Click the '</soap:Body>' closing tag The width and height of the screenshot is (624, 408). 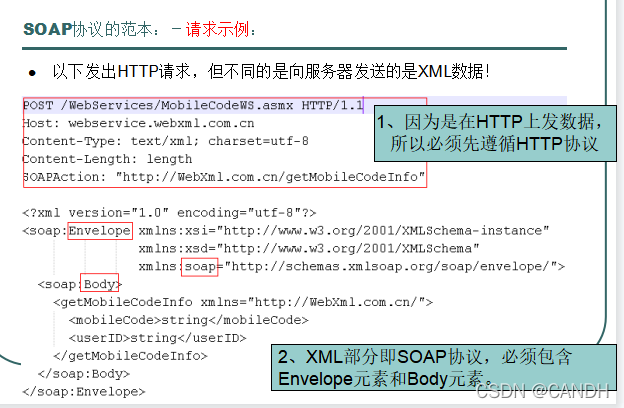pos(84,374)
